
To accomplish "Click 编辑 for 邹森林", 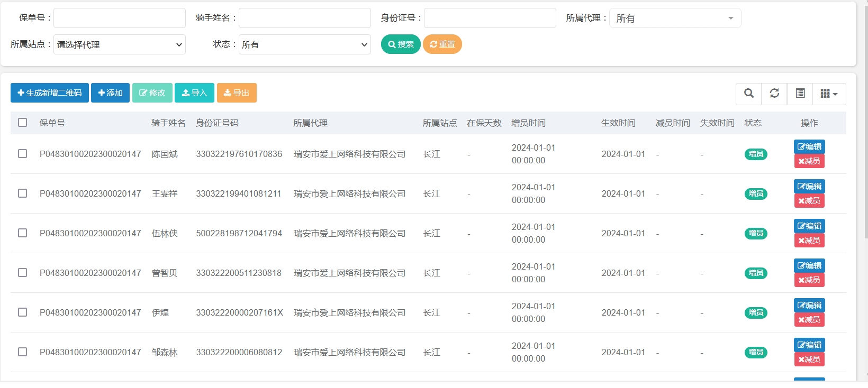I will (x=809, y=345).
